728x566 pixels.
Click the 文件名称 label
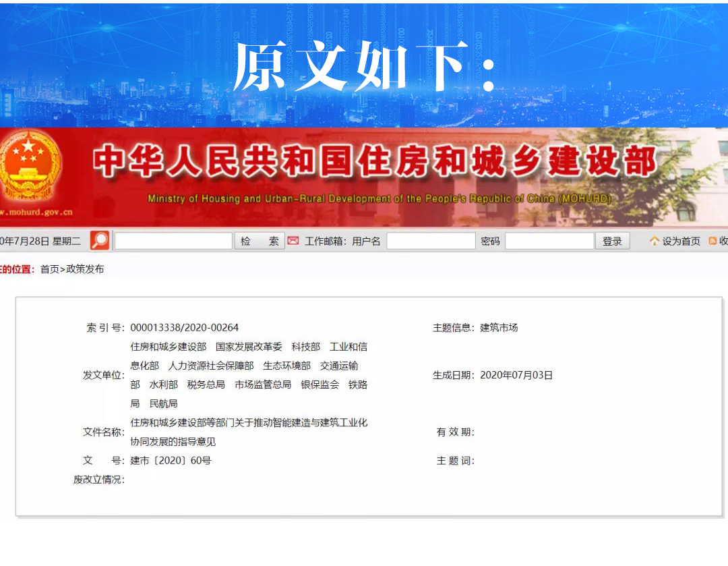pos(104,432)
